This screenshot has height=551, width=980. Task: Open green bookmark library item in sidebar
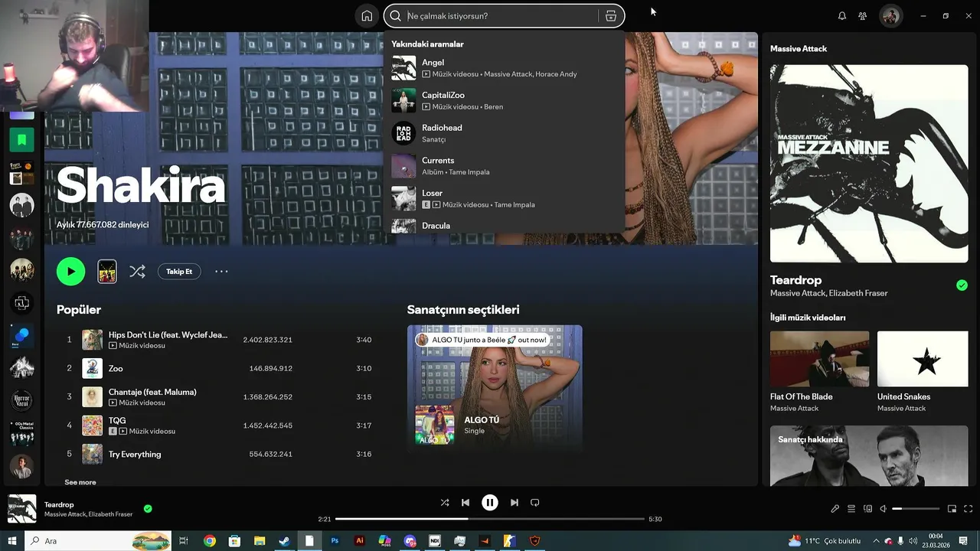pyautogui.click(x=21, y=140)
